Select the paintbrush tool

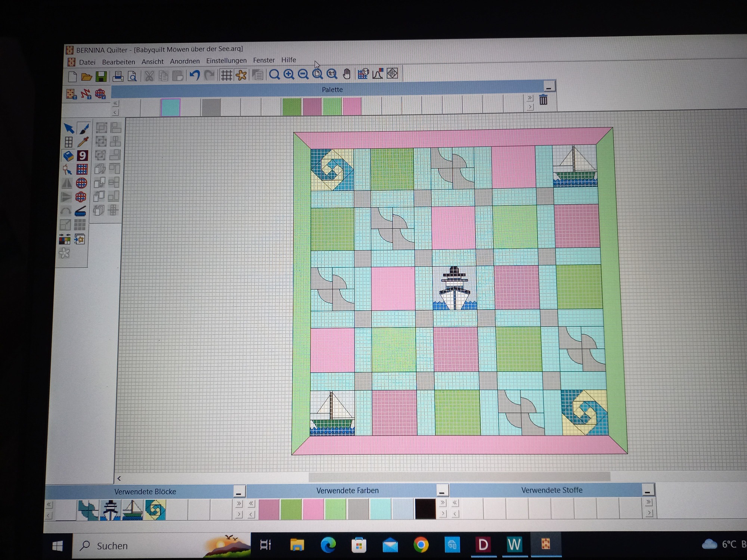tap(84, 129)
